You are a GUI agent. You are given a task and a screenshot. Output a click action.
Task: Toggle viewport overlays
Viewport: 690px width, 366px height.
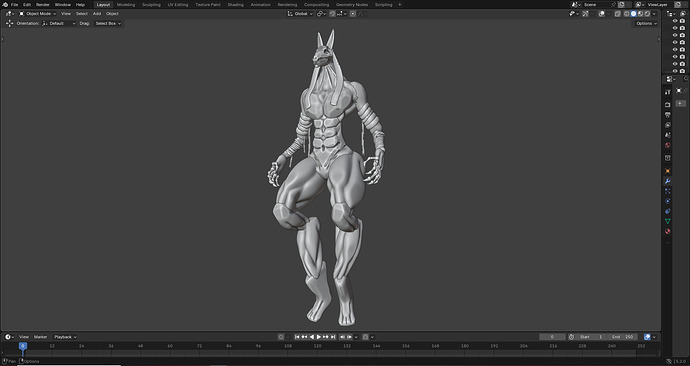click(x=602, y=14)
